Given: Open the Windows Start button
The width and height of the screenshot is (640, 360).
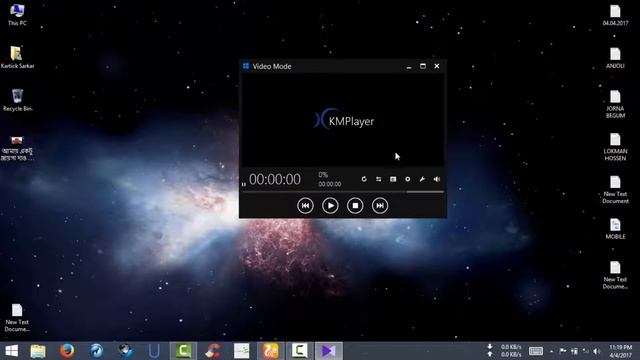Looking at the screenshot, I should (11, 351).
